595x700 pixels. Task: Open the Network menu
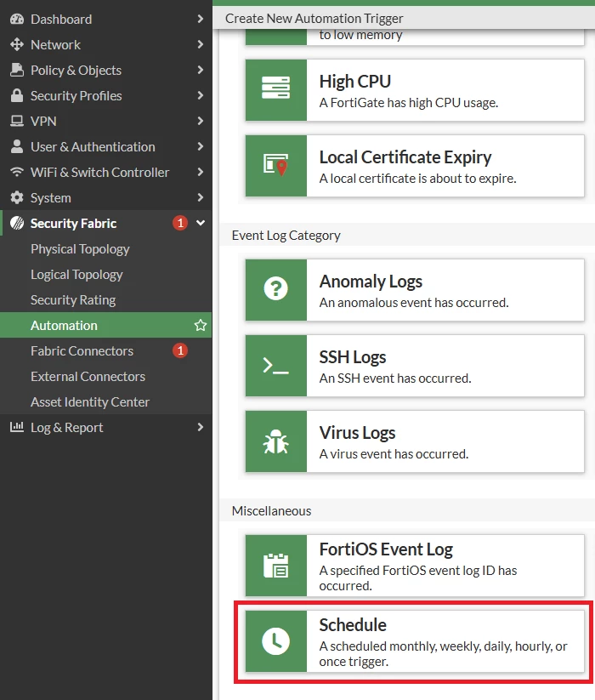point(105,44)
